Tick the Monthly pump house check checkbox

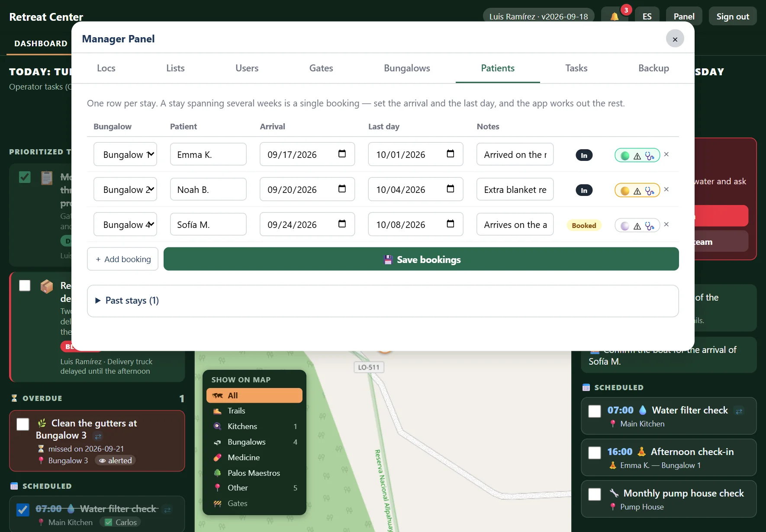click(x=595, y=494)
